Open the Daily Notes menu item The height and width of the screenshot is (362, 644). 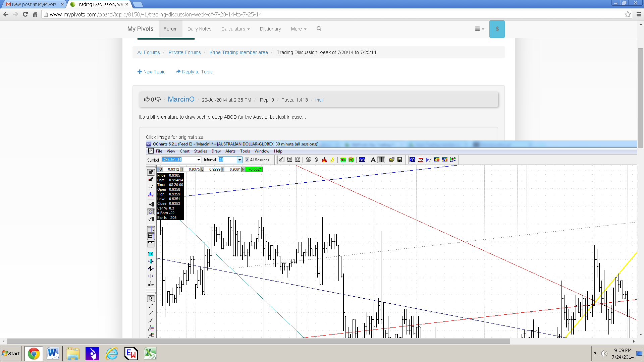click(199, 29)
